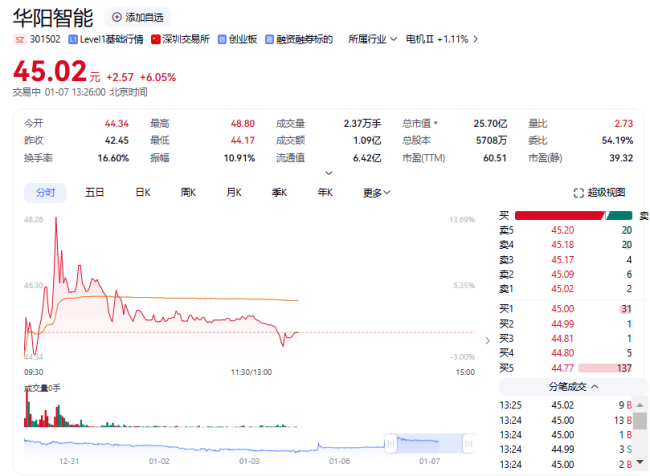Collapse the 分笔成交 panel
The image size is (650, 476).
(x=573, y=387)
